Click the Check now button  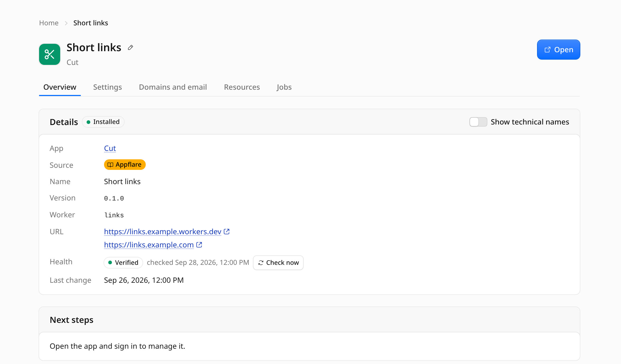(278, 263)
